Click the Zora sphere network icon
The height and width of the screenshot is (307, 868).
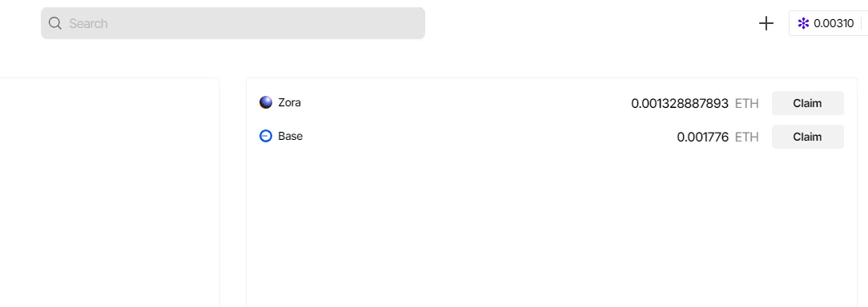click(x=266, y=102)
